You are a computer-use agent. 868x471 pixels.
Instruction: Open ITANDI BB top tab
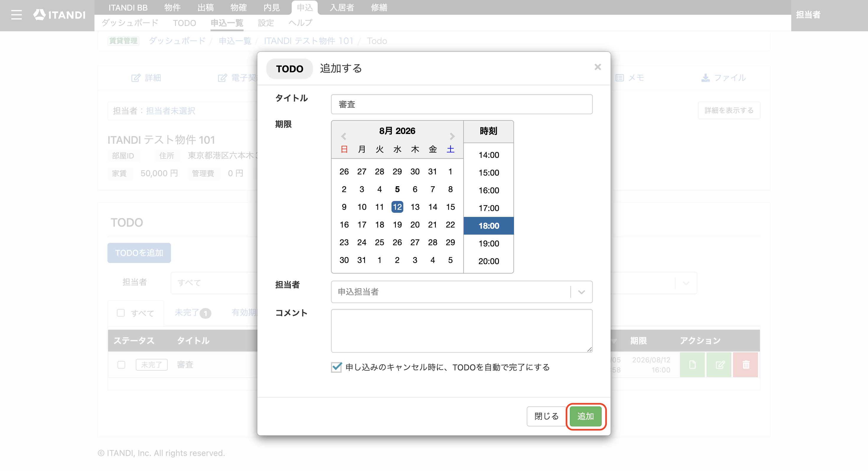coord(128,7)
